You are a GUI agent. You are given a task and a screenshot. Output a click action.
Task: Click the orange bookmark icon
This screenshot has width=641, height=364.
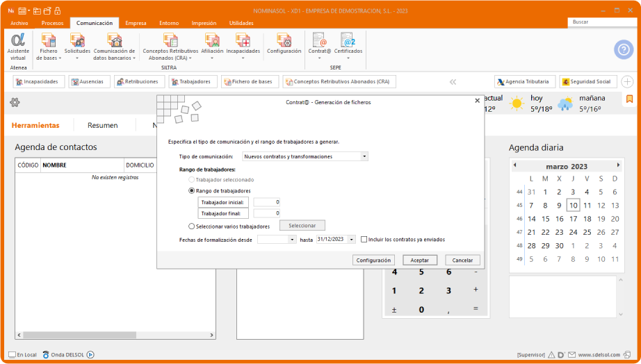630,99
